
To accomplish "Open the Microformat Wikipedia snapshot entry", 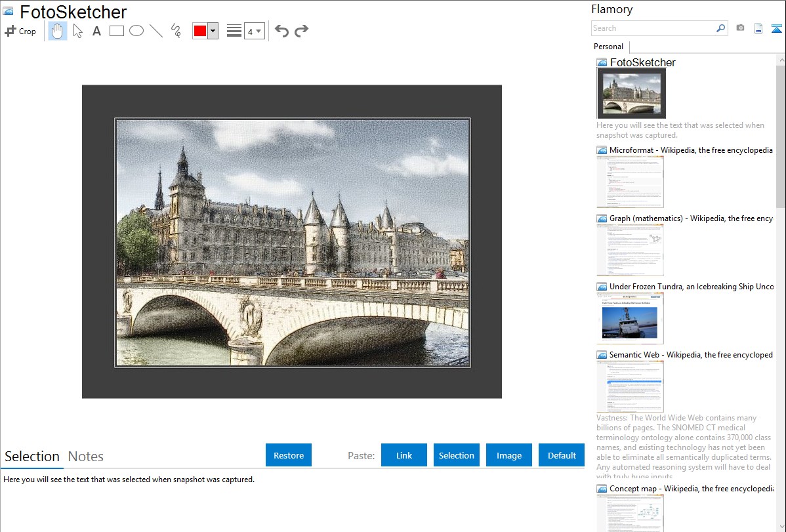I will click(691, 150).
